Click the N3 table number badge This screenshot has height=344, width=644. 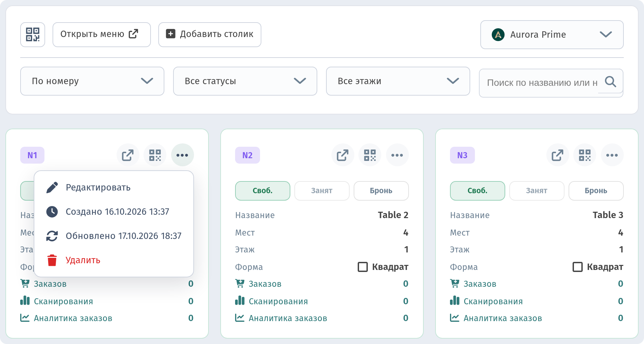pyautogui.click(x=462, y=155)
